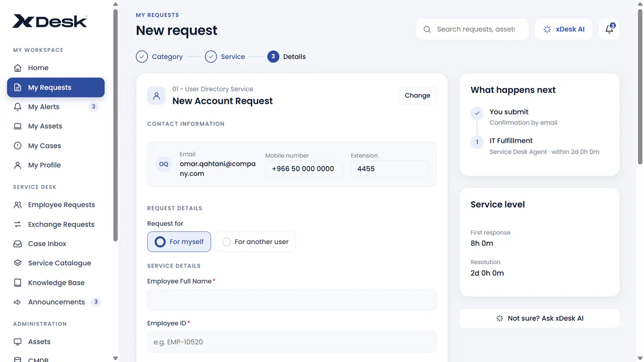Click the Knowledge Base book icon
This screenshot has height=362, width=644.
click(x=18, y=283)
